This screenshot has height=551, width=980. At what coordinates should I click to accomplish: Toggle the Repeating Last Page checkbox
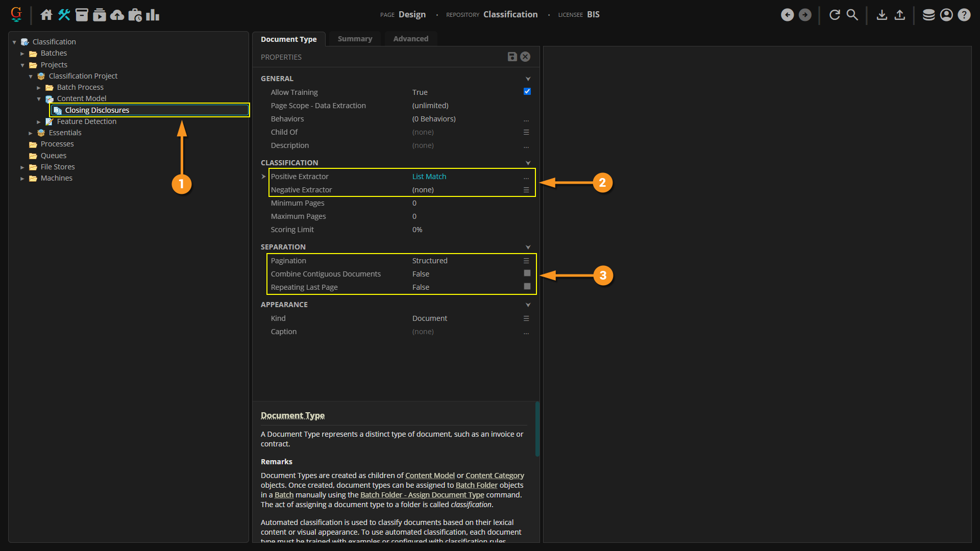[527, 287]
